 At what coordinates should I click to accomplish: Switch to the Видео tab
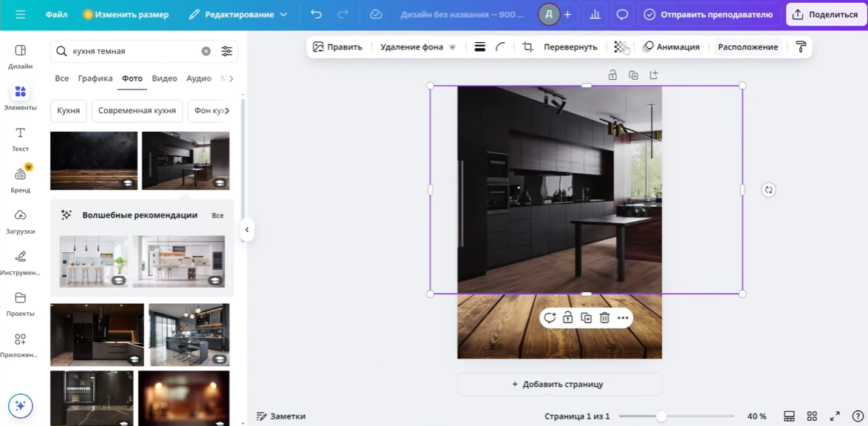pyautogui.click(x=165, y=78)
